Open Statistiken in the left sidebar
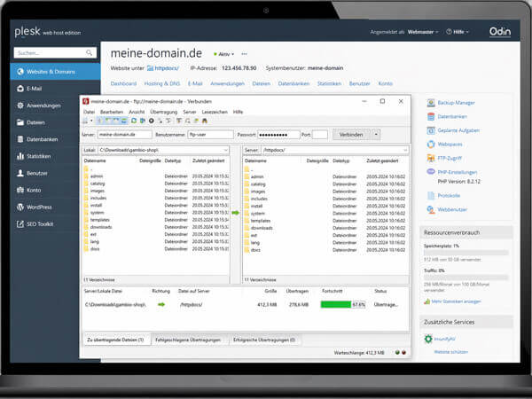The height and width of the screenshot is (399, 532). click(x=39, y=155)
